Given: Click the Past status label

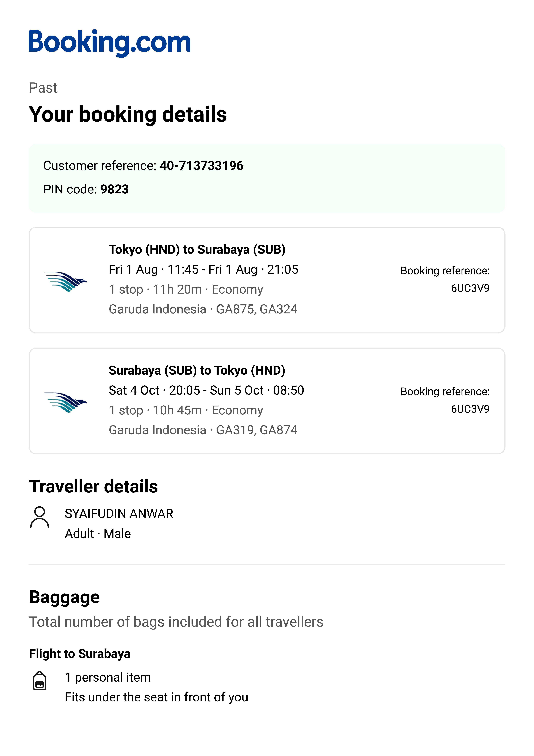Looking at the screenshot, I should [43, 88].
